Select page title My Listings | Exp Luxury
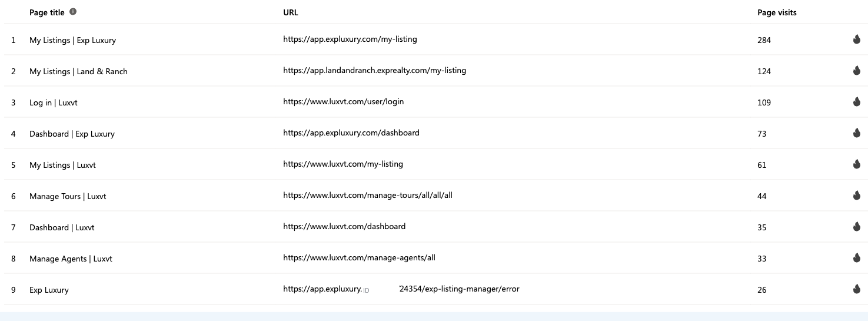The image size is (868, 321). (73, 41)
